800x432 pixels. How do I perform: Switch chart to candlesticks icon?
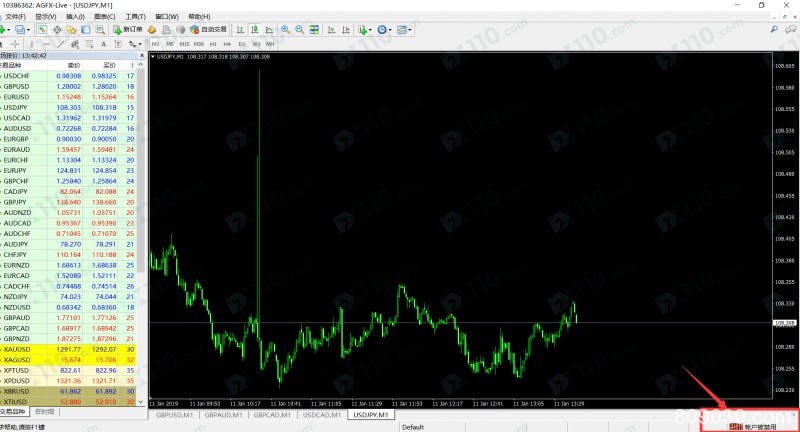point(255,30)
